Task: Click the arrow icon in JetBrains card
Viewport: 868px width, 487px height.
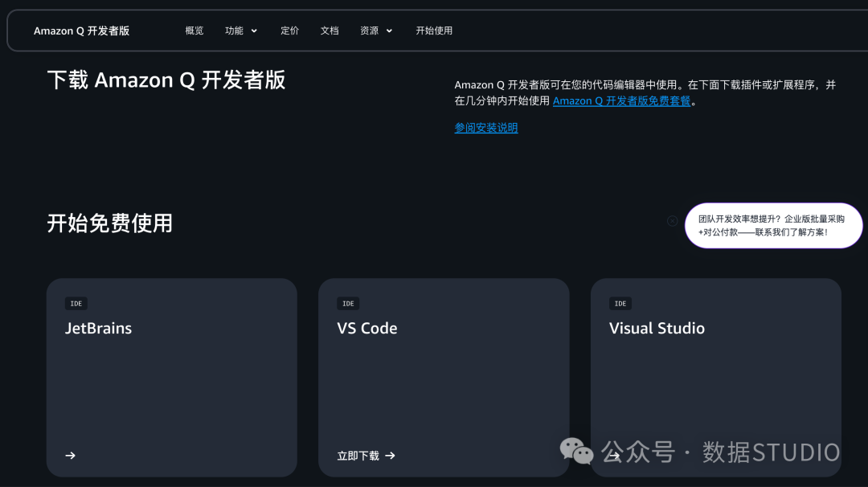Action: point(70,456)
